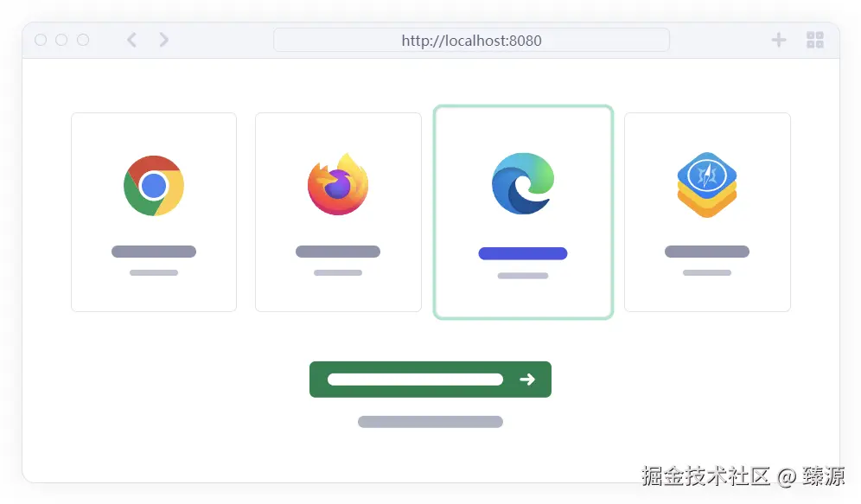Click the Firefox browser icon

click(338, 184)
